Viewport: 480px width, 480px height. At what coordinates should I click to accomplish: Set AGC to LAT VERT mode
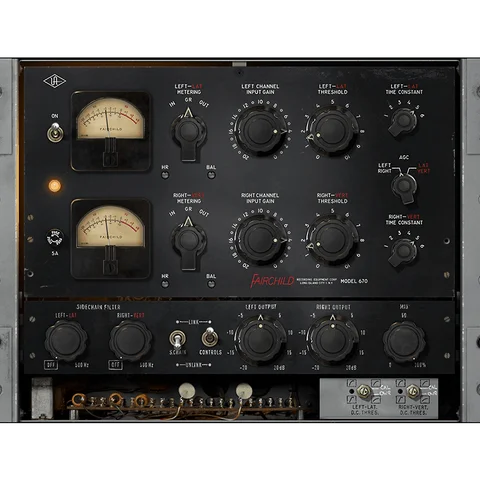coord(424,168)
